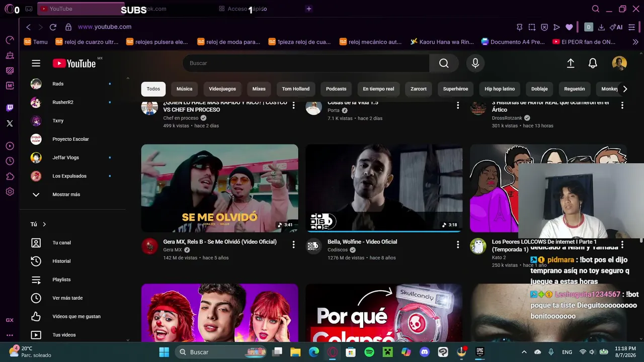Open a new browser tab
The width and height of the screenshot is (644, 362).
(309, 9)
